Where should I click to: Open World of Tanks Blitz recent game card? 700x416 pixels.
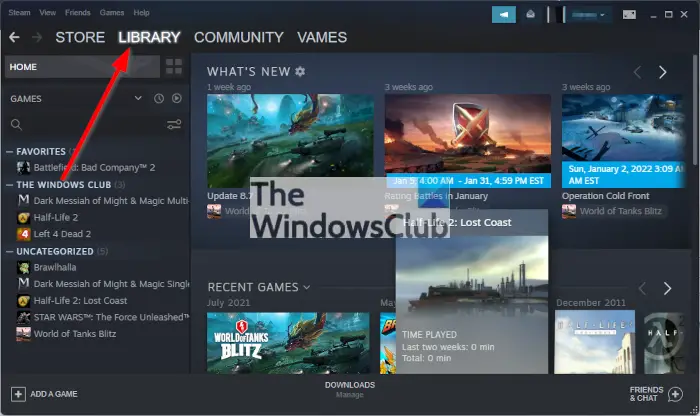pos(288,343)
